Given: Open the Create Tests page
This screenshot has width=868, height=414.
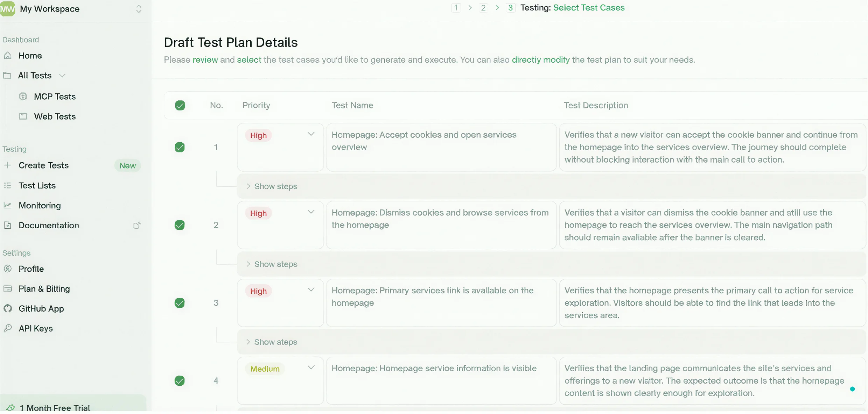Looking at the screenshot, I should (x=43, y=165).
